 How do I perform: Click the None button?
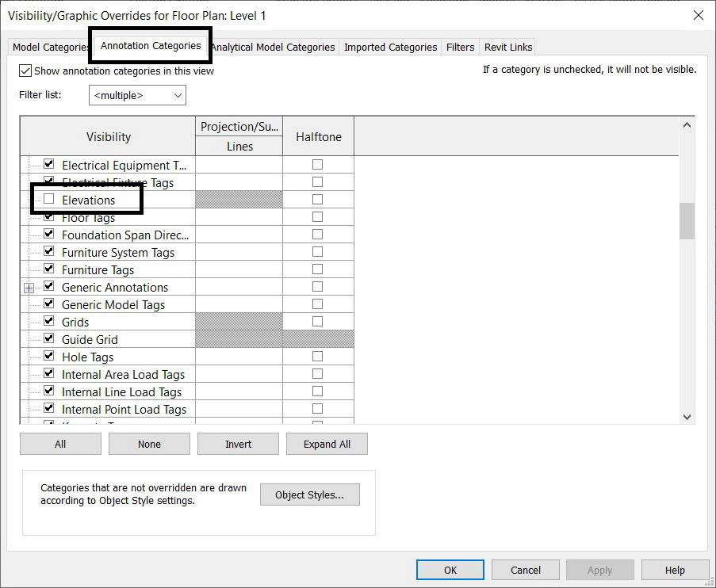[x=149, y=444]
